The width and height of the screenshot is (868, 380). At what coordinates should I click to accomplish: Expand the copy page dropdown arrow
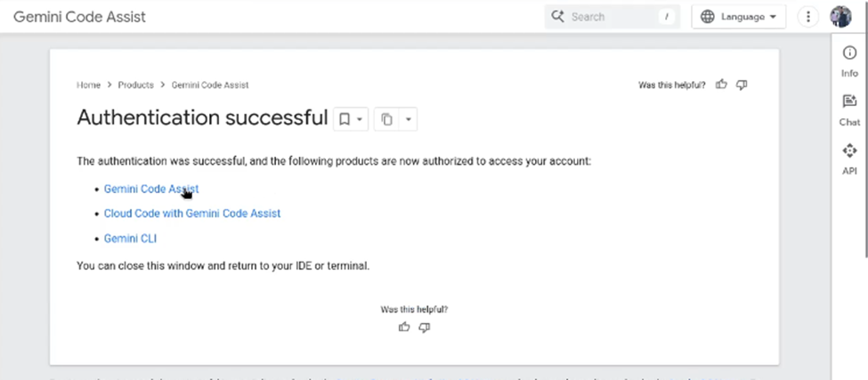pos(408,119)
